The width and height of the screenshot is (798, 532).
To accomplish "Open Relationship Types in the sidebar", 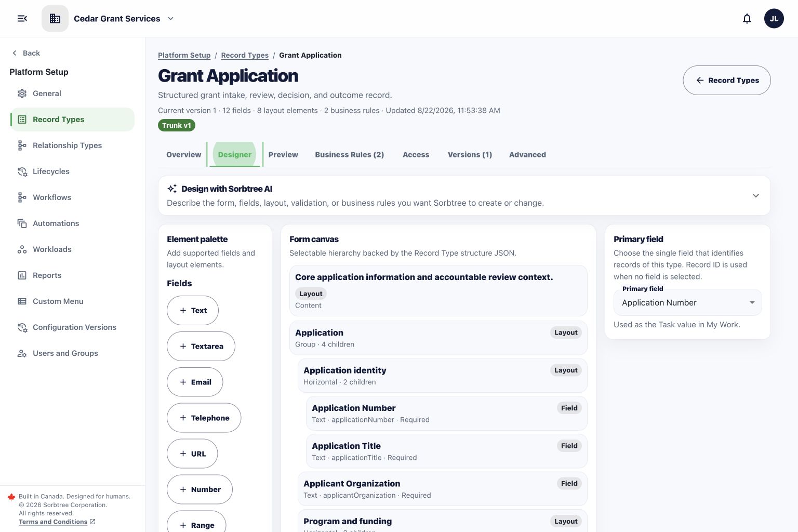I will 72,145.
